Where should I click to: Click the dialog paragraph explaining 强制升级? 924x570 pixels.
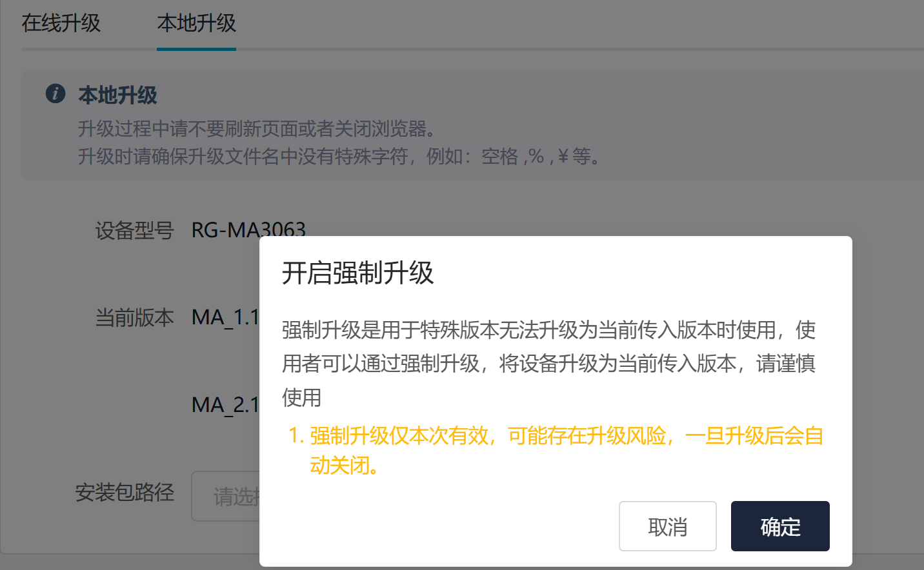pyautogui.click(x=549, y=364)
